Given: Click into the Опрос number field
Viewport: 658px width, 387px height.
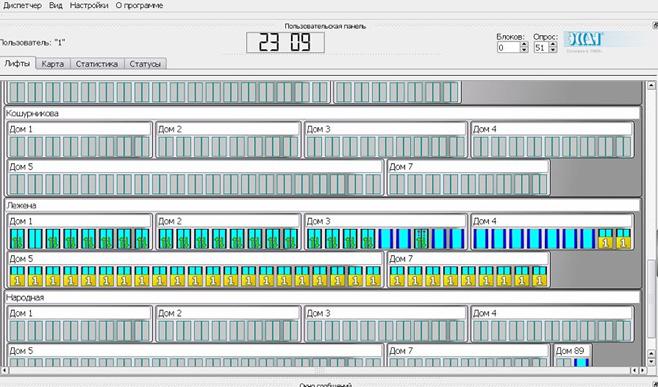Looking at the screenshot, I should click(541, 47).
